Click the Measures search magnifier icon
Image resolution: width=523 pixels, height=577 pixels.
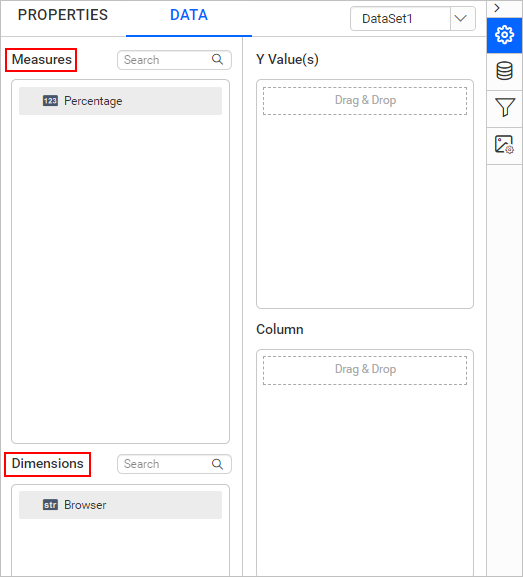click(217, 59)
